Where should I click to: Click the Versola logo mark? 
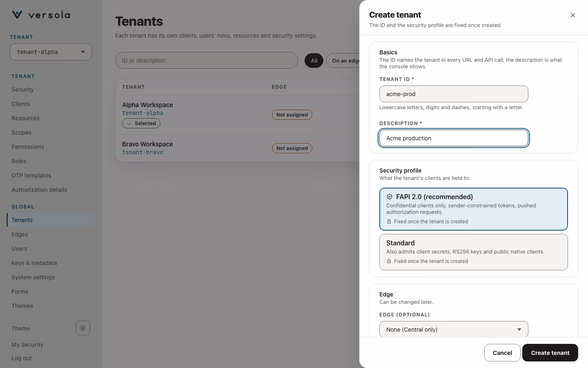coord(17,15)
